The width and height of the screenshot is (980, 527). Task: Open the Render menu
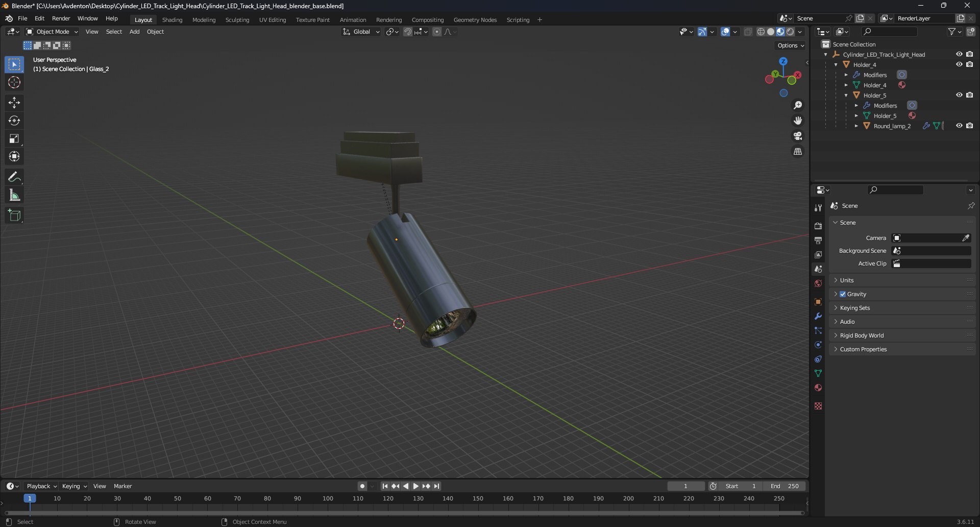(61, 18)
